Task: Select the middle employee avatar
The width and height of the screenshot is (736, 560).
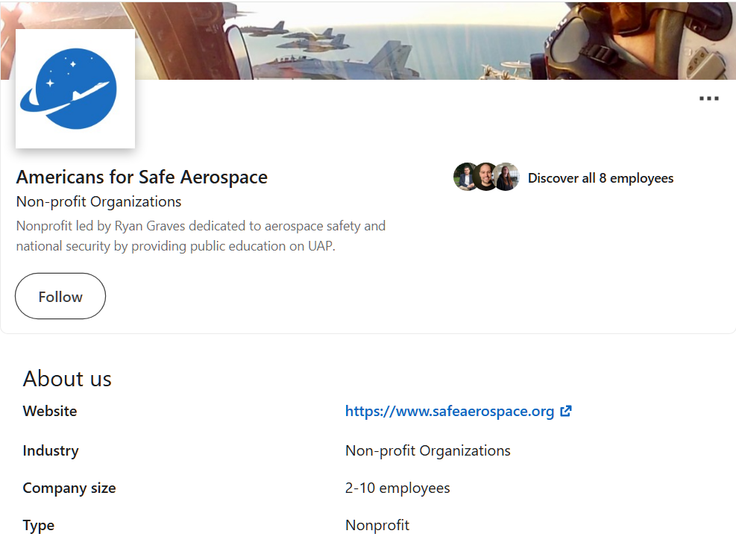Action: pyautogui.click(x=485, y=177)
